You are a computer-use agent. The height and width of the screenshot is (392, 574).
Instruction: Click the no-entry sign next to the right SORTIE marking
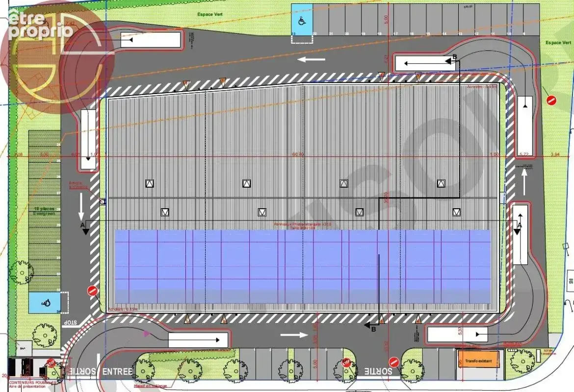[x=394, y=362]
